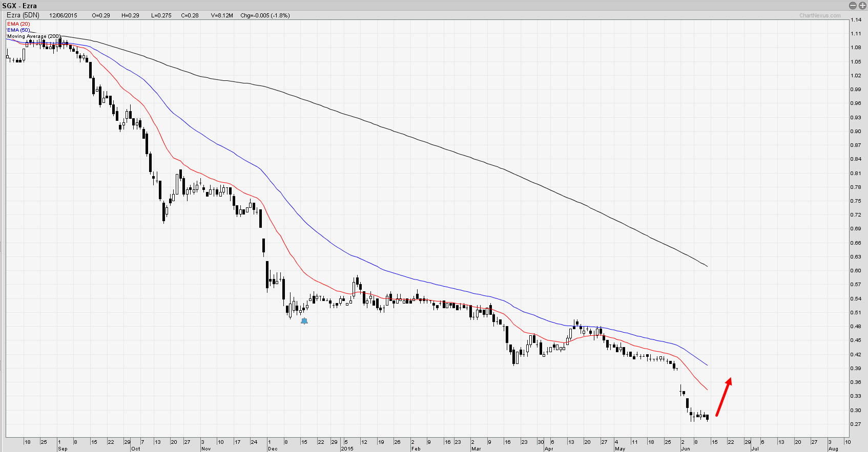Click the Oct month label on the time axis

tap(135, 449)
